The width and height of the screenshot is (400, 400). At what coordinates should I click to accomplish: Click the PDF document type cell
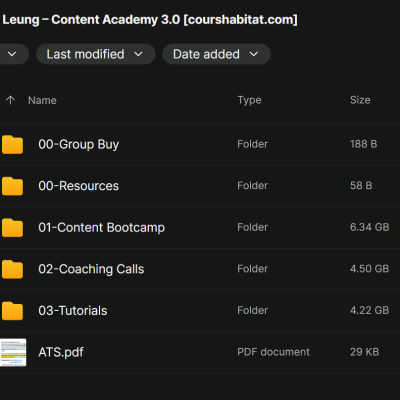273,352
